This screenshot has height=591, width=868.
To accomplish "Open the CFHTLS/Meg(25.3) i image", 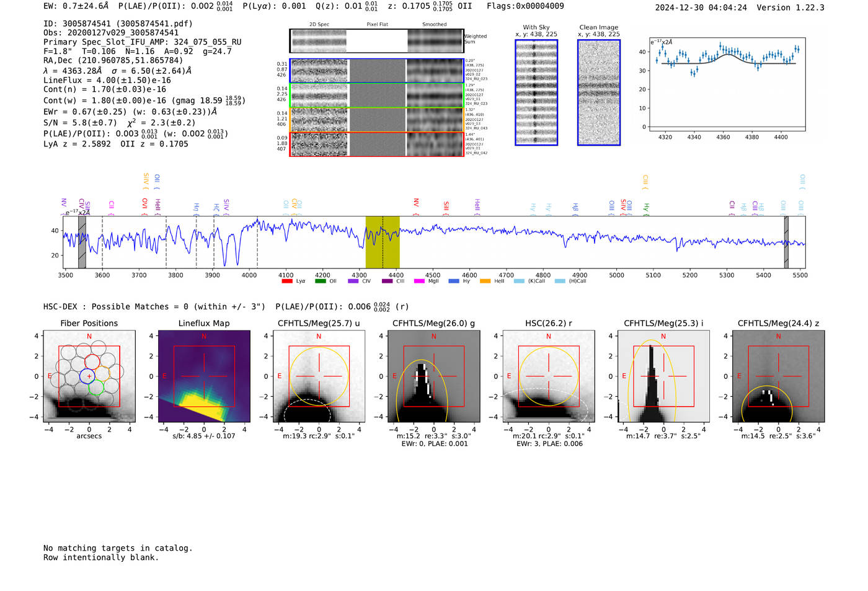I will coord(663,376).
